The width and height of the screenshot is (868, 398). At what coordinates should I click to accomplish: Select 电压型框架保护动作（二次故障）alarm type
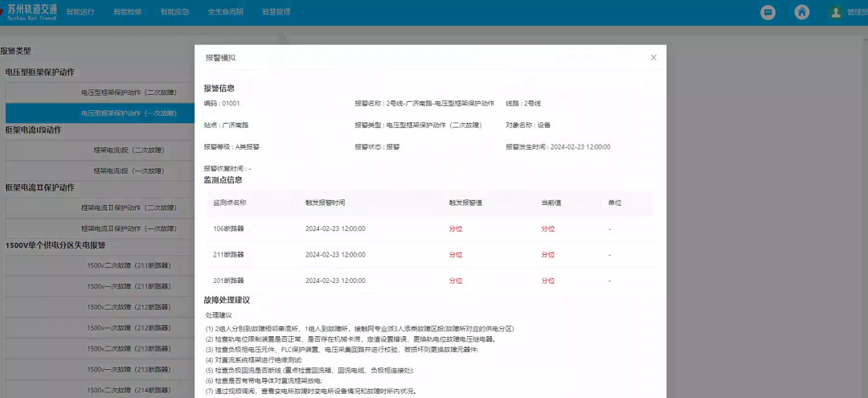pos(100,92)
